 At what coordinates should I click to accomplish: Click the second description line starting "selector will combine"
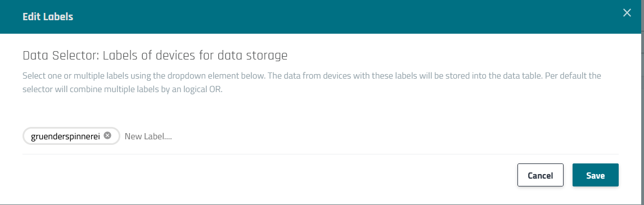(x=123, y=89)
